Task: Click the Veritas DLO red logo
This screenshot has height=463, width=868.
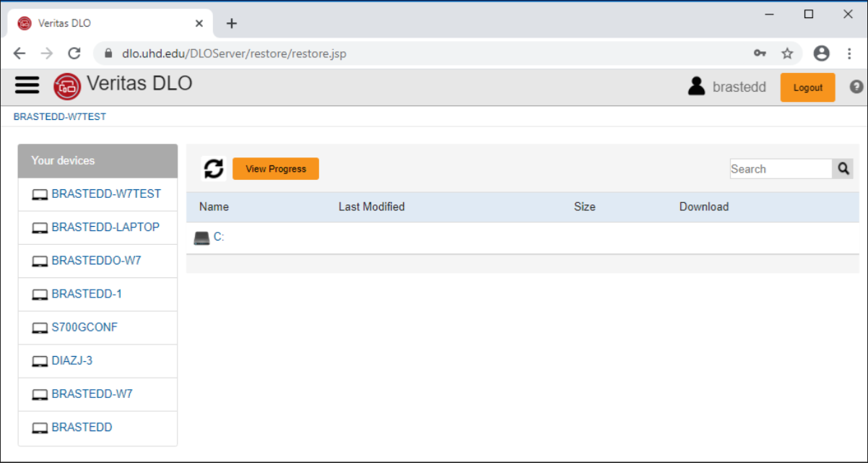Action: (67, 87)
